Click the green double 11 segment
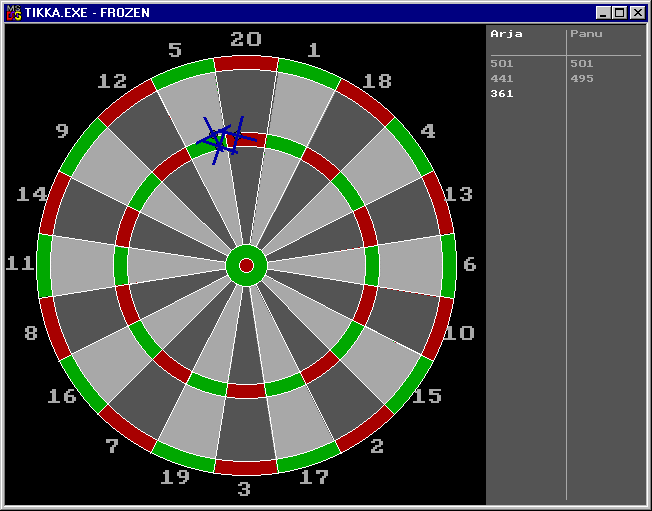 (44, 265)
